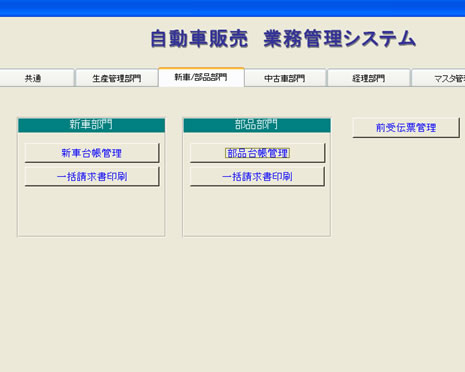Open 一括請求書印刷 under 部品部門
465x372 pixels.
(257, 176)
